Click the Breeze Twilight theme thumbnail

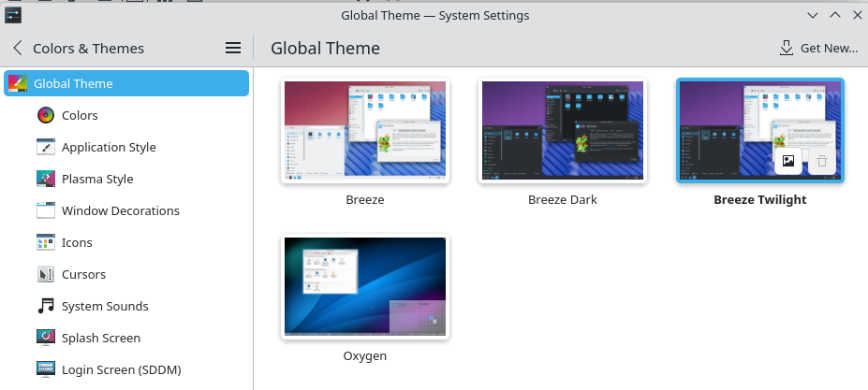tap(760, 131)
